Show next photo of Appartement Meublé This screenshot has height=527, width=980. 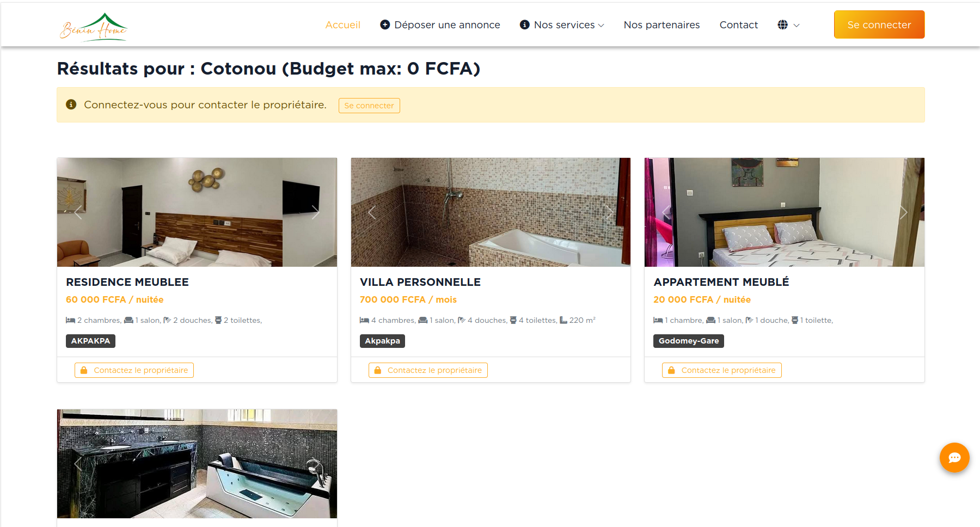903,212
